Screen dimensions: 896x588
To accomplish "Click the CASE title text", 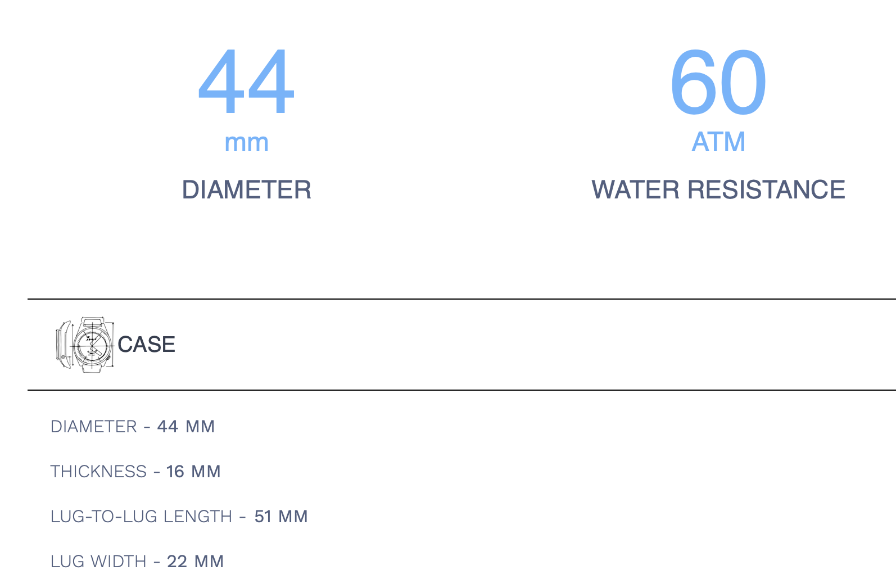I will tap(146, 345).
